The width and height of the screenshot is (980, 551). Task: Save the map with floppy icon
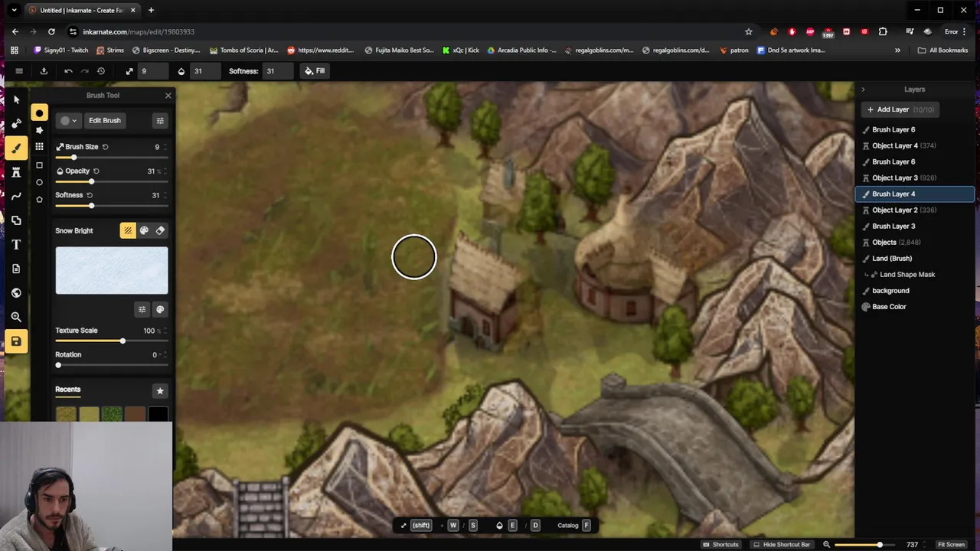[16, 341]
